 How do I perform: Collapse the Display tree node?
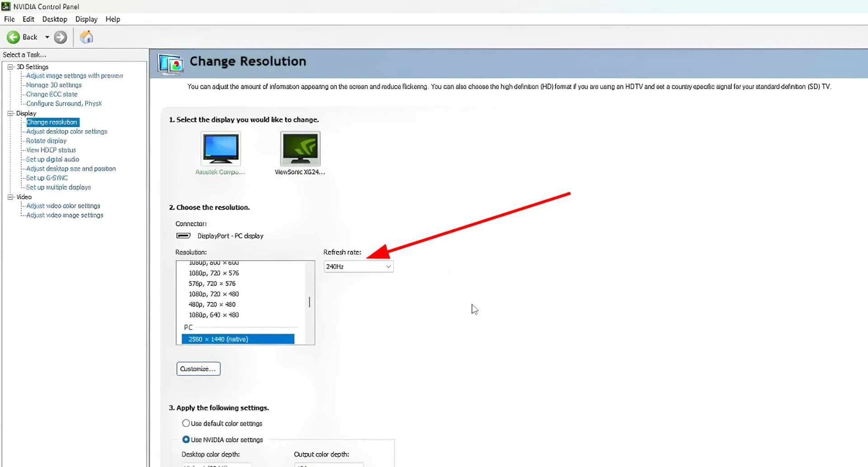(x=10, y=113)
